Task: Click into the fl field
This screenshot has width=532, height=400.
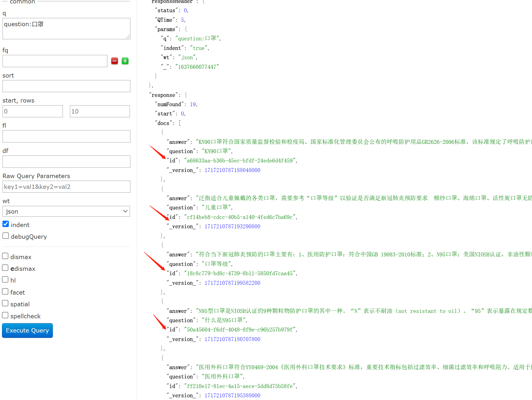Action: click(x=66, y=137)
